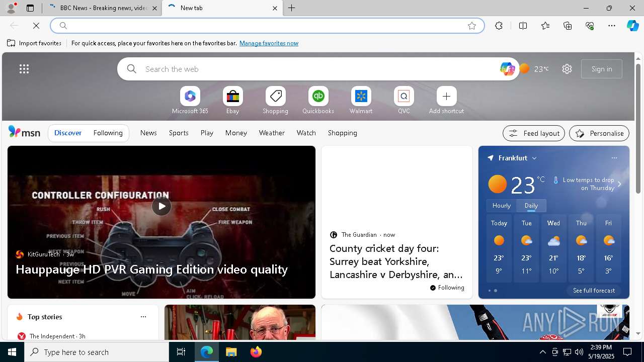Open weather card more options
644x362 pixels.
pyautogui.click(x=614, y=158)
